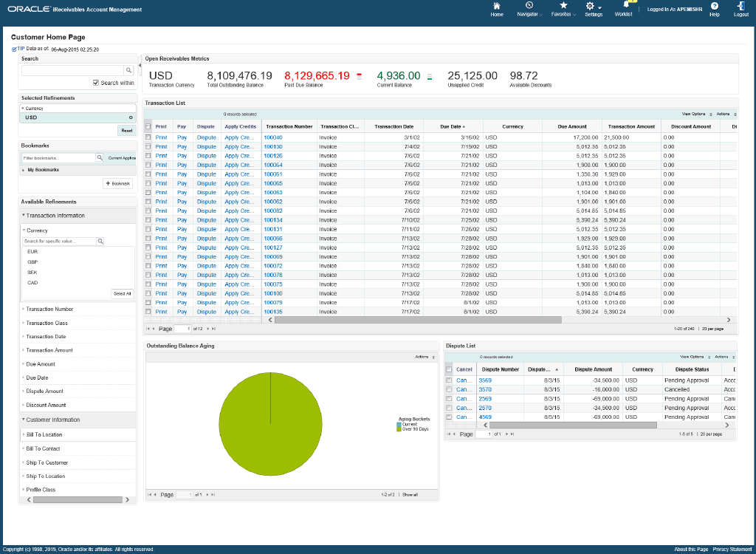Go to last page of Outstanding Balance Aging
This screenshot has height=554, width=756.
tap(213, 495)
